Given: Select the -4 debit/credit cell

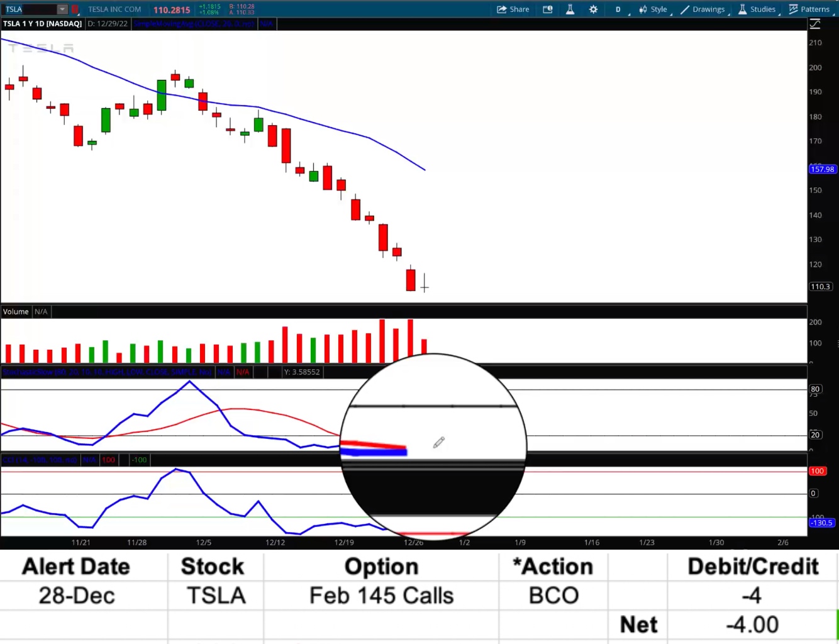Looking at the screenshot, I should coord(752,596).
